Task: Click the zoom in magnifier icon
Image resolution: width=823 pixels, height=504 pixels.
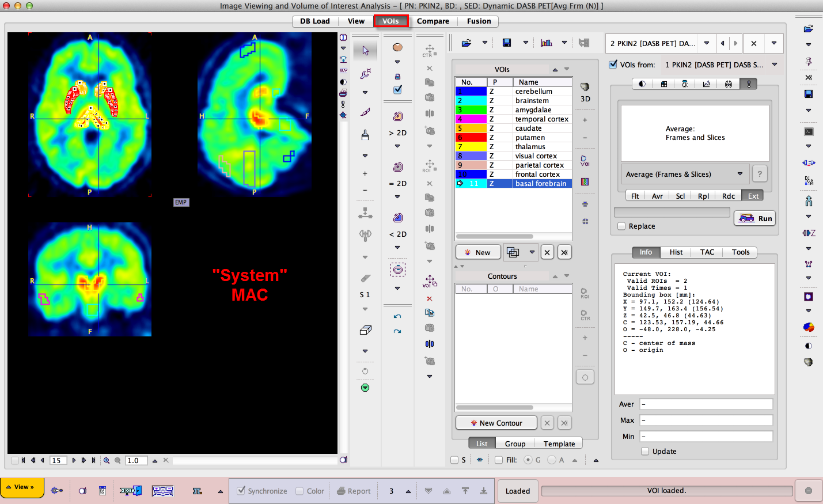Action: [x=107, y=460]
